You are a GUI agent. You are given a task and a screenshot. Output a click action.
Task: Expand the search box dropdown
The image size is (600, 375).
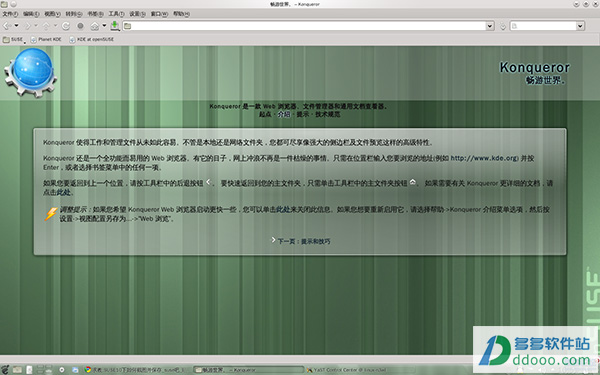pyautogui.click(x=580, y=26)
